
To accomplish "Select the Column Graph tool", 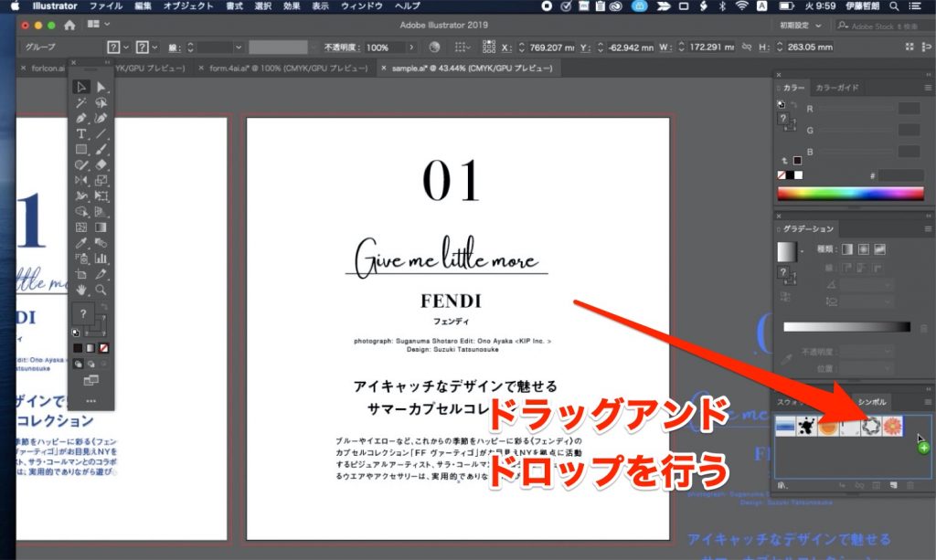I will (x=101, y=259).
